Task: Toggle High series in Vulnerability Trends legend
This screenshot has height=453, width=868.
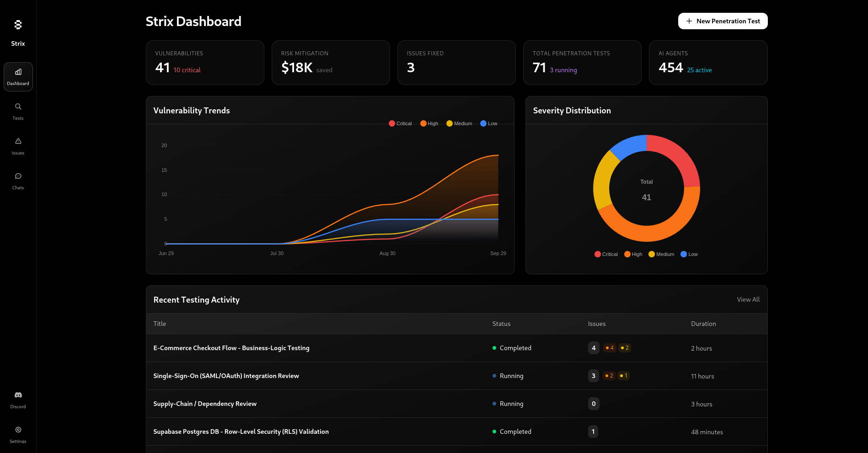Action: point(429,123)
